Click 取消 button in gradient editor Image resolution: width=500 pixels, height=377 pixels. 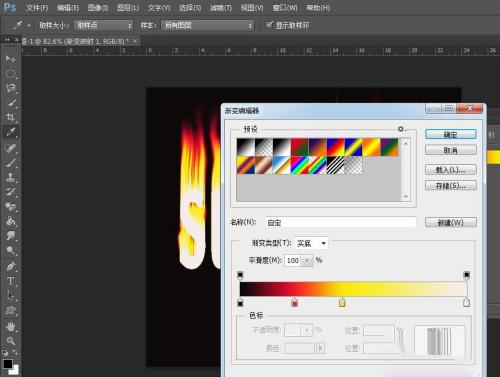(x=451, y=150)
